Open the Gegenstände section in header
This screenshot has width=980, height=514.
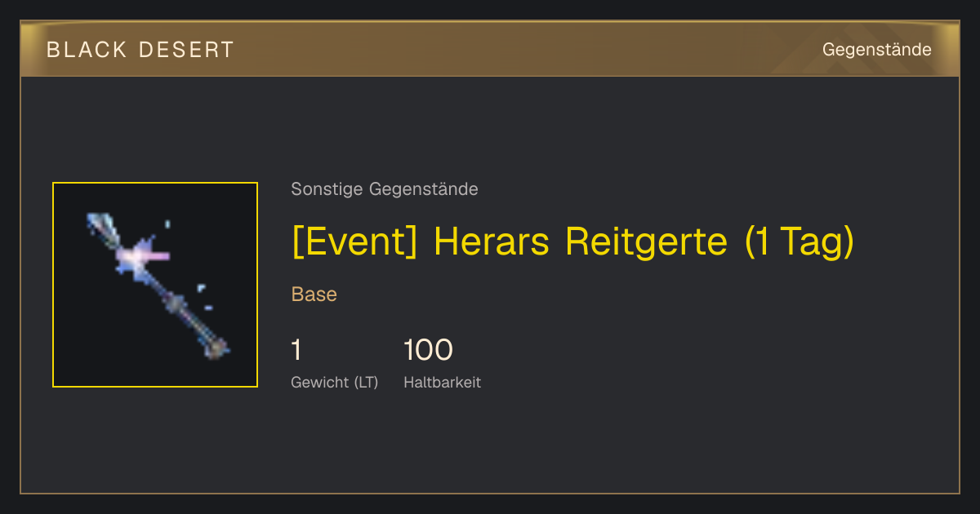tap(876, 50)
